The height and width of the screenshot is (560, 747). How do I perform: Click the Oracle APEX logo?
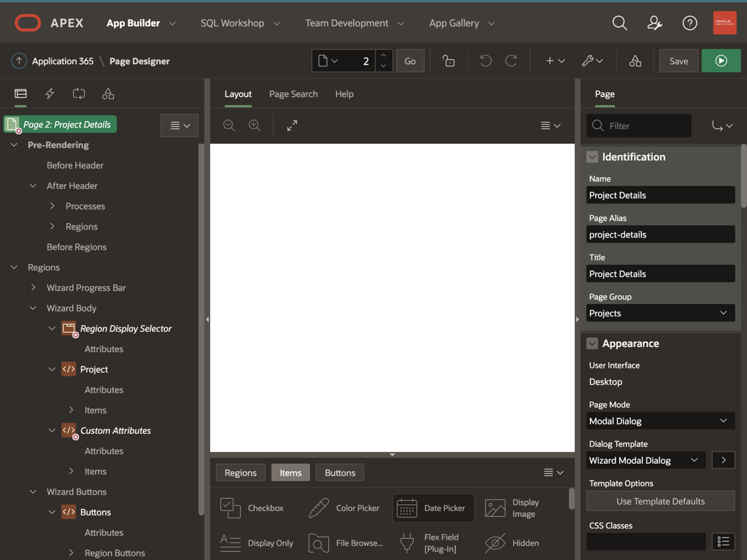pos(49,23)
